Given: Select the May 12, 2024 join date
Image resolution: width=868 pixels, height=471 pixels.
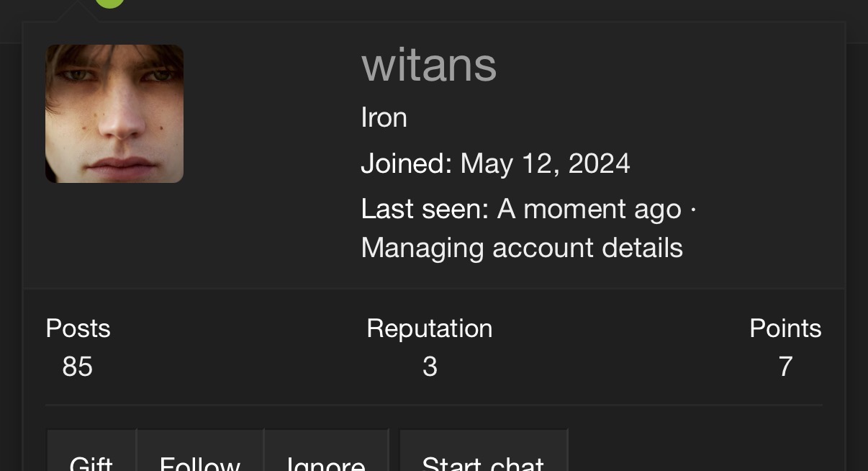Looking at the screenshot, I should 545,163.
